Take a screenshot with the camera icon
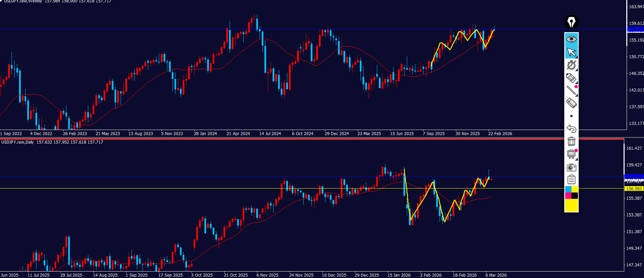The height and width of the screenshot is (278, 644). pos(571,167)
